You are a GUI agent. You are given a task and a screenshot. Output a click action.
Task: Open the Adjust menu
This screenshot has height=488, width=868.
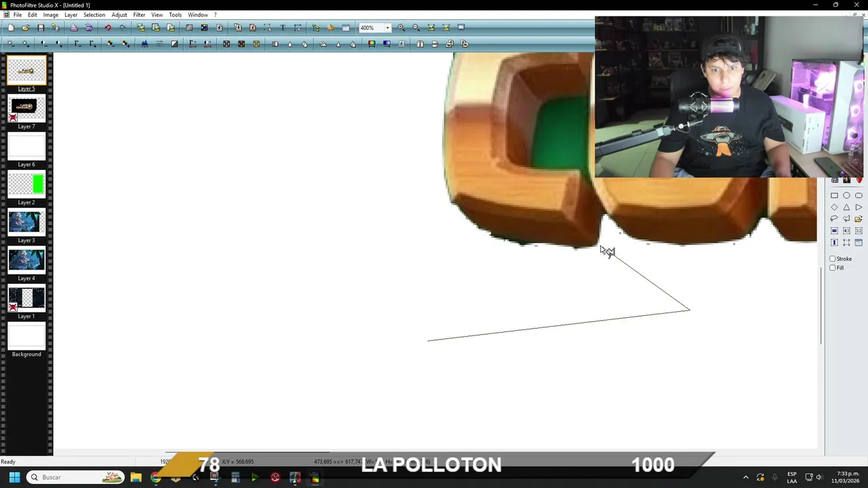click(119, 15)
